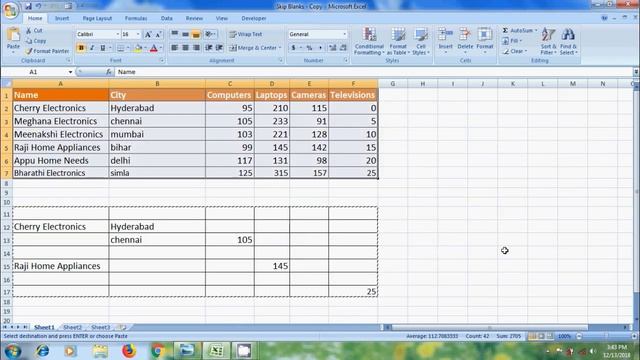640x360 pixels.
Task: Open the font size 16 dropdown
Action: 138,34
